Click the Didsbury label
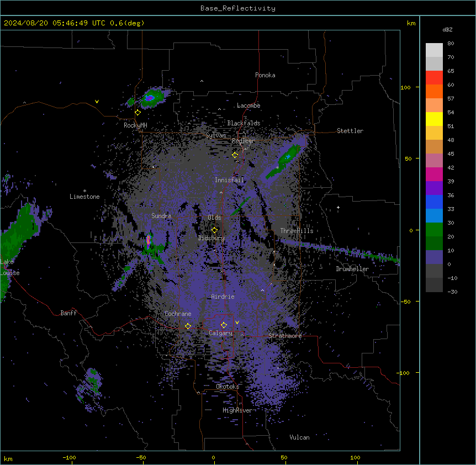 211,238
